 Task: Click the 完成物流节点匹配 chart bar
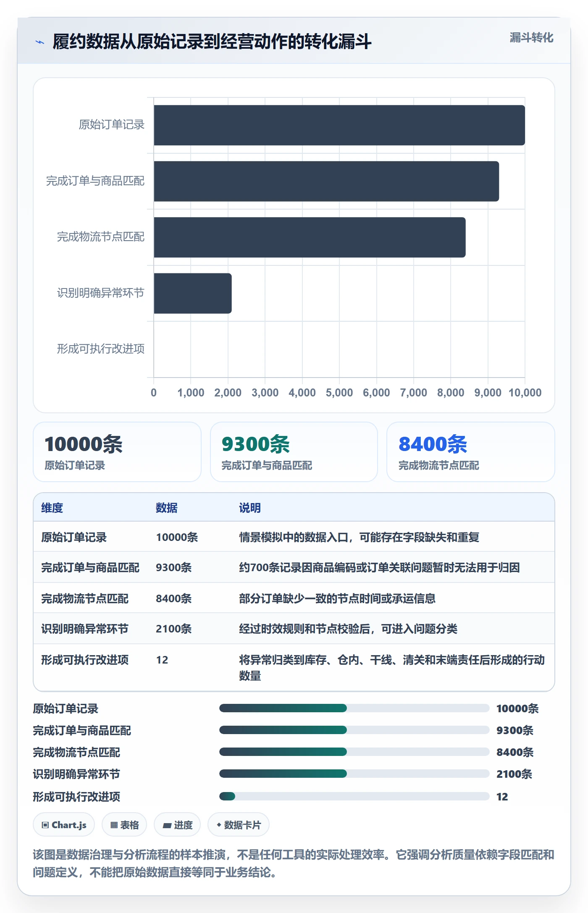coord(310,237)
